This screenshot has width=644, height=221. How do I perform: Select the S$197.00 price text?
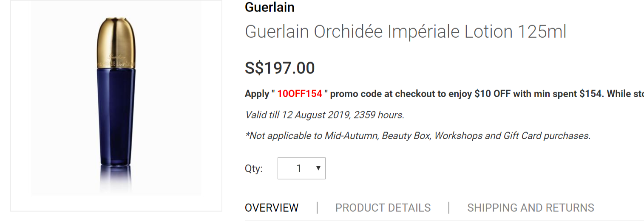point(280,68)
